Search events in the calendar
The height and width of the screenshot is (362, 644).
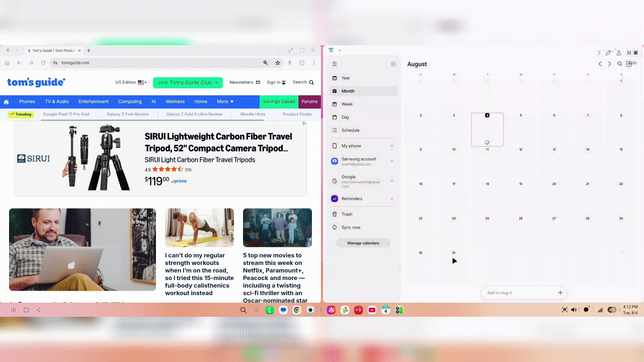click(620, 64)
